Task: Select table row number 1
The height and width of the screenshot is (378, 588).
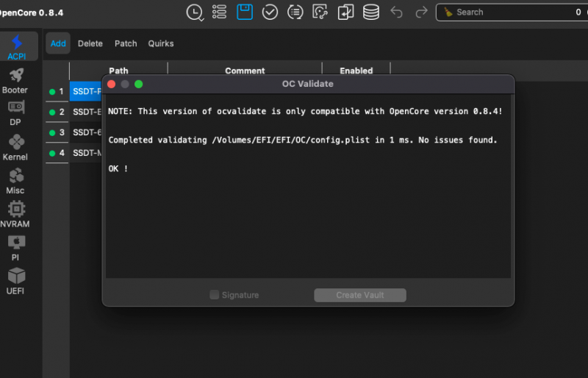Action: [x=57, y=92]
